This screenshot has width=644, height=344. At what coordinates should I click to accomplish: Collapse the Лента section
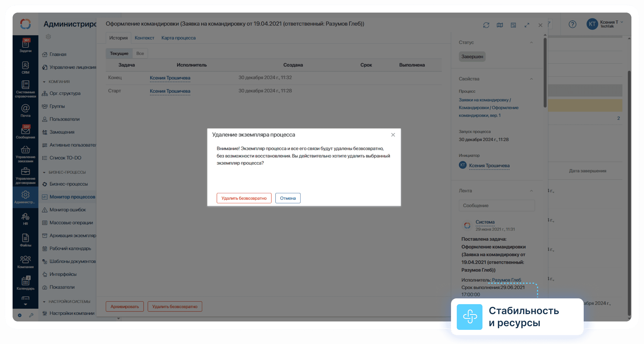tap(531, 191)
